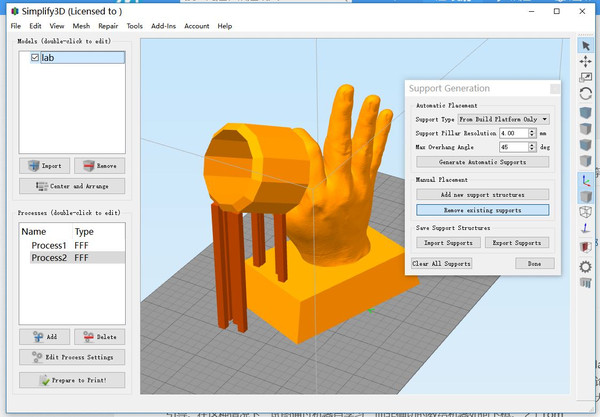Click the Delete process button

click(x=99, y=337)
